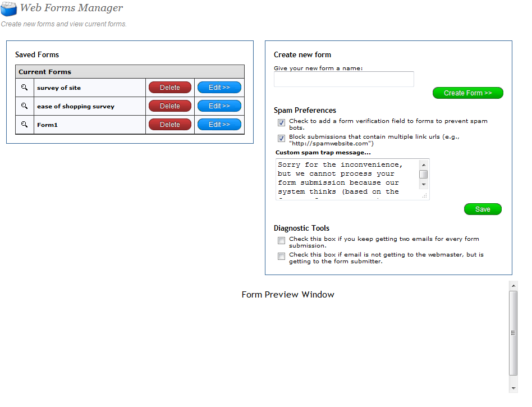Edit the Form1 entry
532x407 pixels.
point(219,125)
